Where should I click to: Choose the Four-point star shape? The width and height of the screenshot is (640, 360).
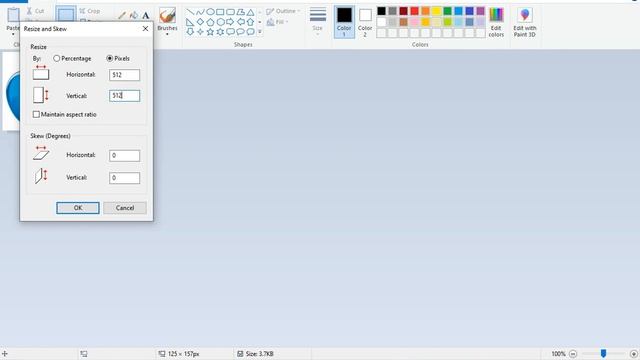(x=200, y=31)
